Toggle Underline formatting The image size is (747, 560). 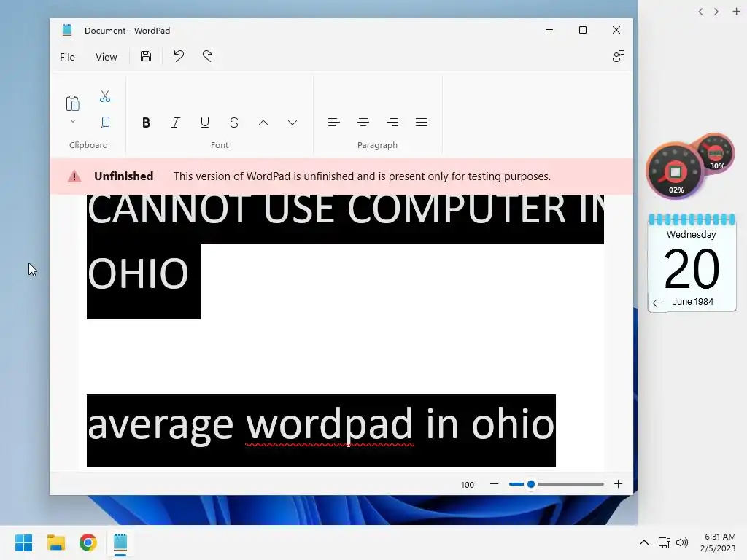click(x=205, y=122)
